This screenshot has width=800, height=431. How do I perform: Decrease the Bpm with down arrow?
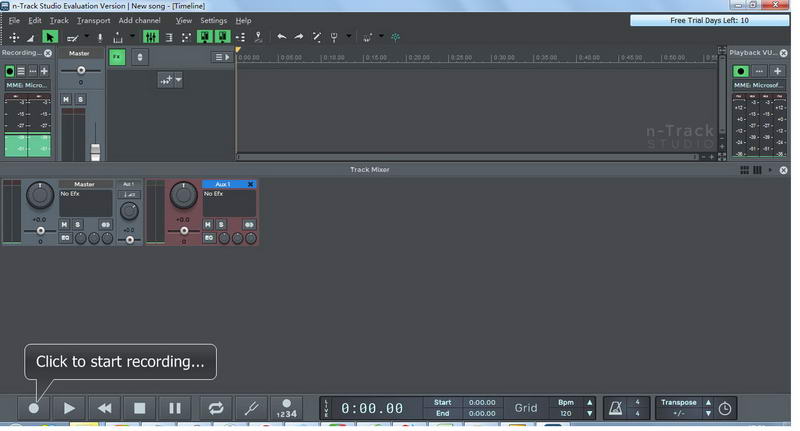589,414
